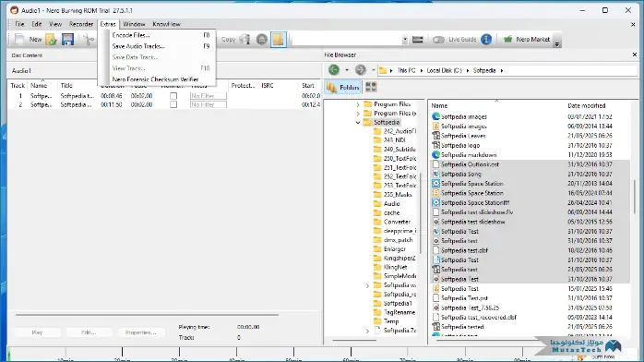Click the Edit... button below track list
Screen dimensions: 644x362
(89, 332)
